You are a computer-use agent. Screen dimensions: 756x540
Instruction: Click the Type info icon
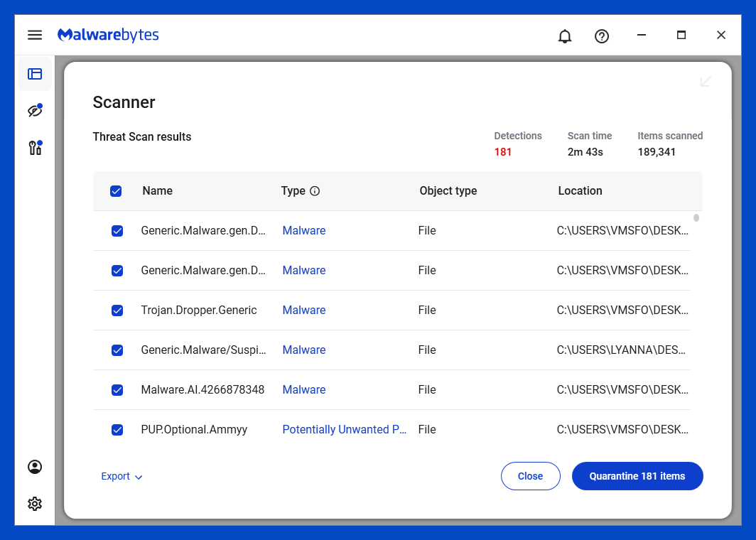(x=315, y=191)
